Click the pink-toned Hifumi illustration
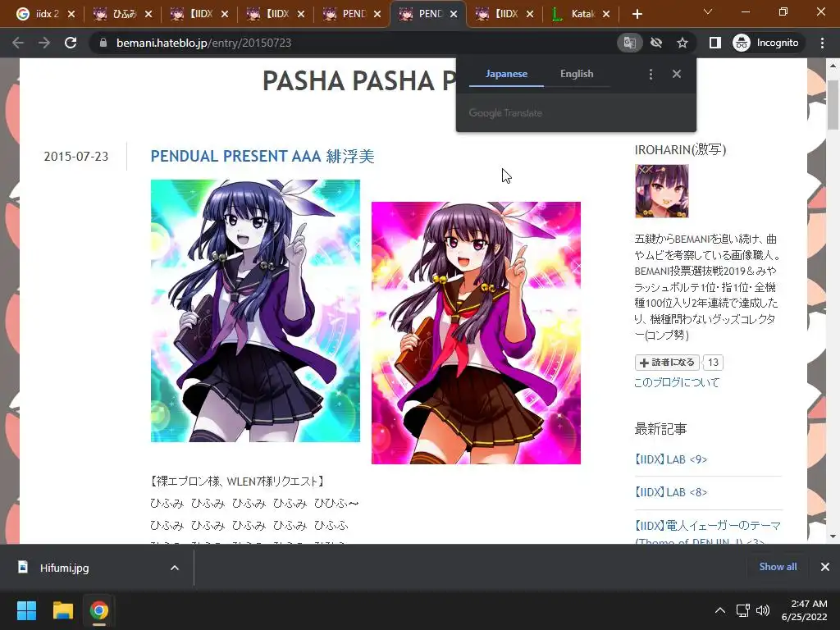The image size is (840, 630). (476, 333)
